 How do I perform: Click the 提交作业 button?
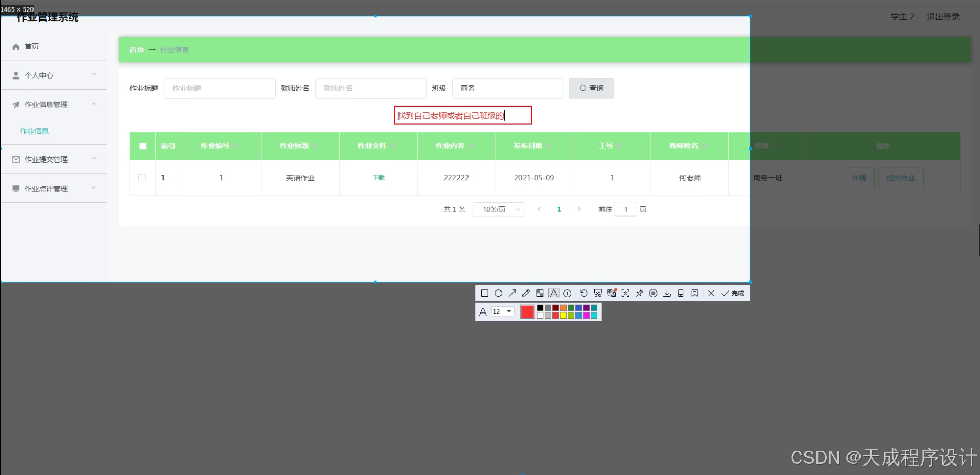click(901, 178)
